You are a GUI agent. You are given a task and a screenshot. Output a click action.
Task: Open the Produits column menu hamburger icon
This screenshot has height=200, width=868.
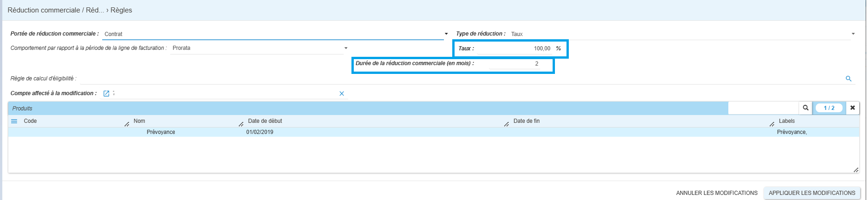coord(14,121)
